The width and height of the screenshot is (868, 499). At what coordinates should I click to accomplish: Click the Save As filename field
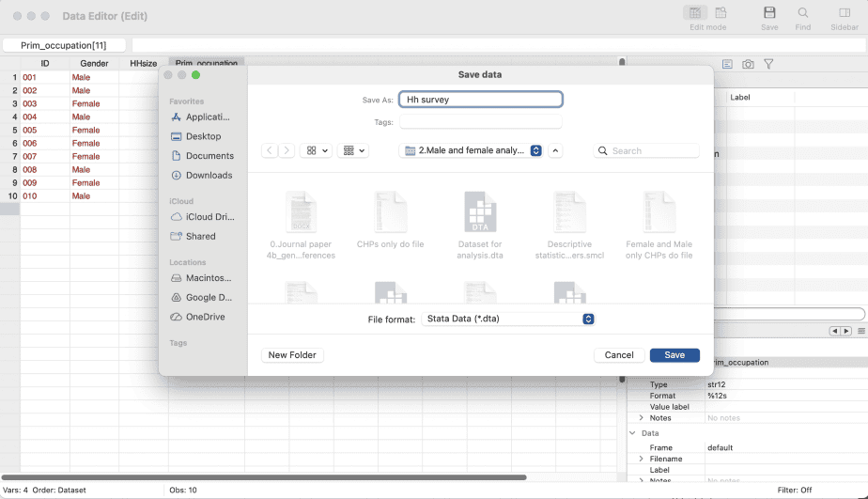[x=480, y=100]
